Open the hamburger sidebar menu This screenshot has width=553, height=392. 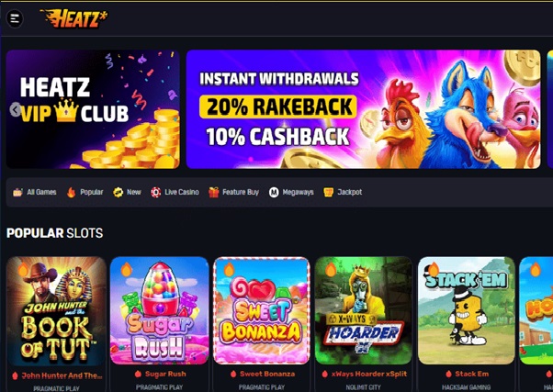pos(15,18)
